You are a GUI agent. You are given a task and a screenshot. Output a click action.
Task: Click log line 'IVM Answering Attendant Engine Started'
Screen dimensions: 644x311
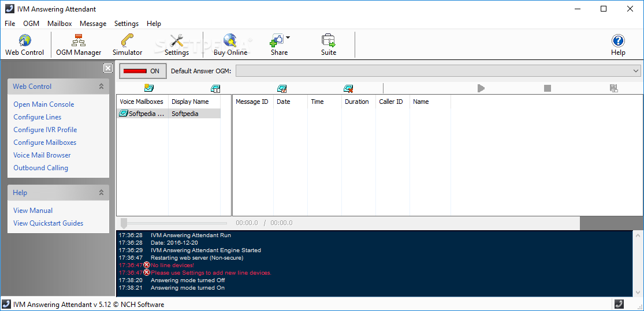pyautogui.click(x=206, y=250)
